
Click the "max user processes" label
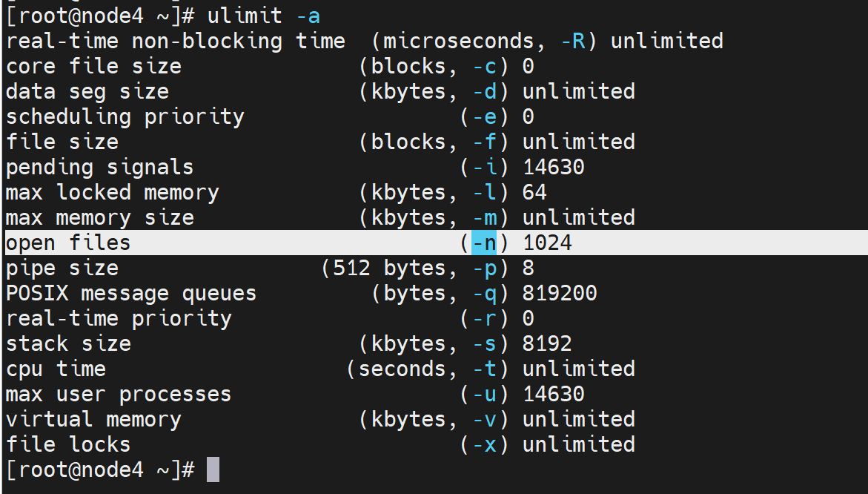(119, 394)
